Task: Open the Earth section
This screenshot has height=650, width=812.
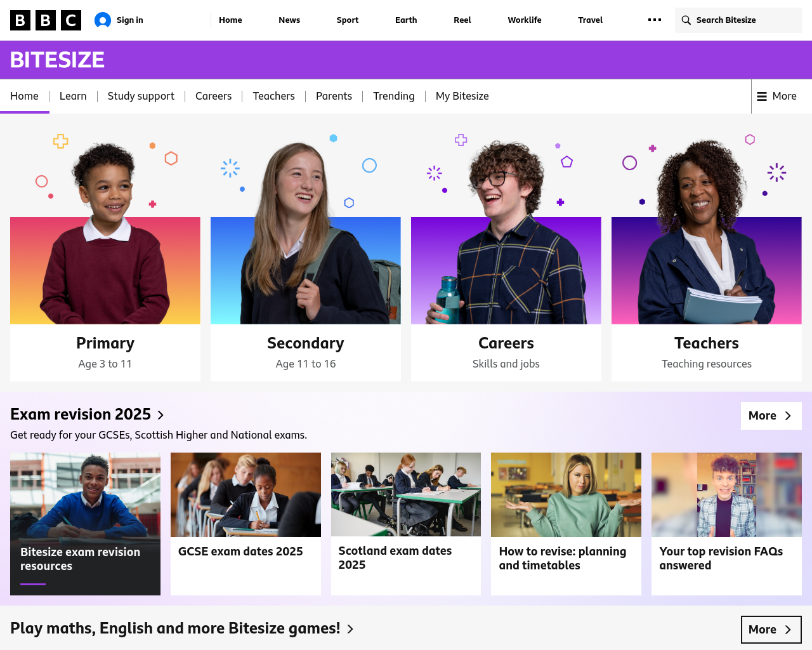Action: [x=406, y=20]
